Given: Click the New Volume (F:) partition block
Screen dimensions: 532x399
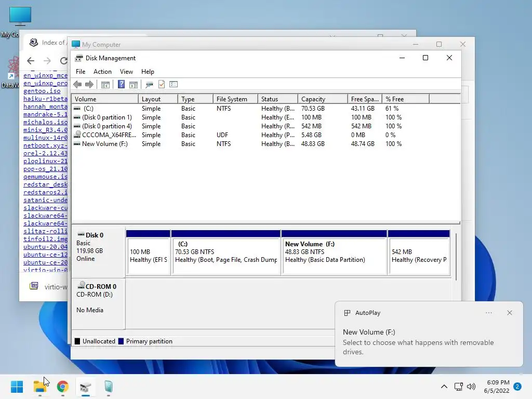Looking at the screenshot, I should tap(334, 252).
